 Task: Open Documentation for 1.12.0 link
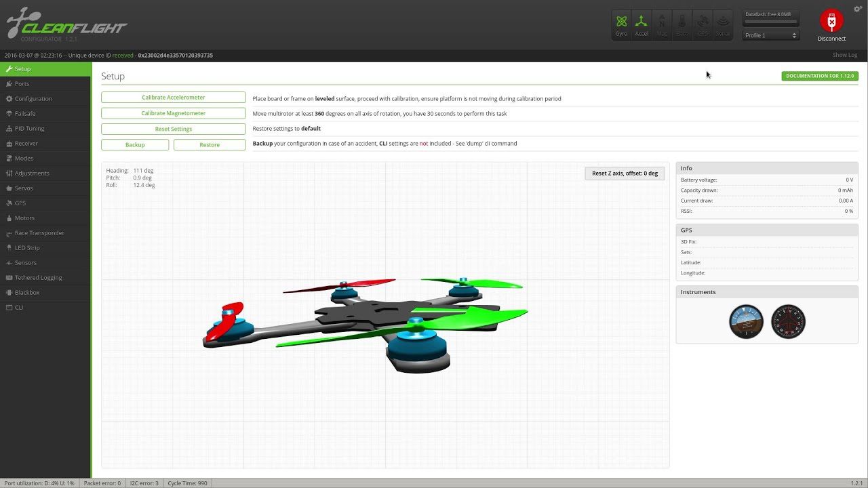(x=820, y=76)
